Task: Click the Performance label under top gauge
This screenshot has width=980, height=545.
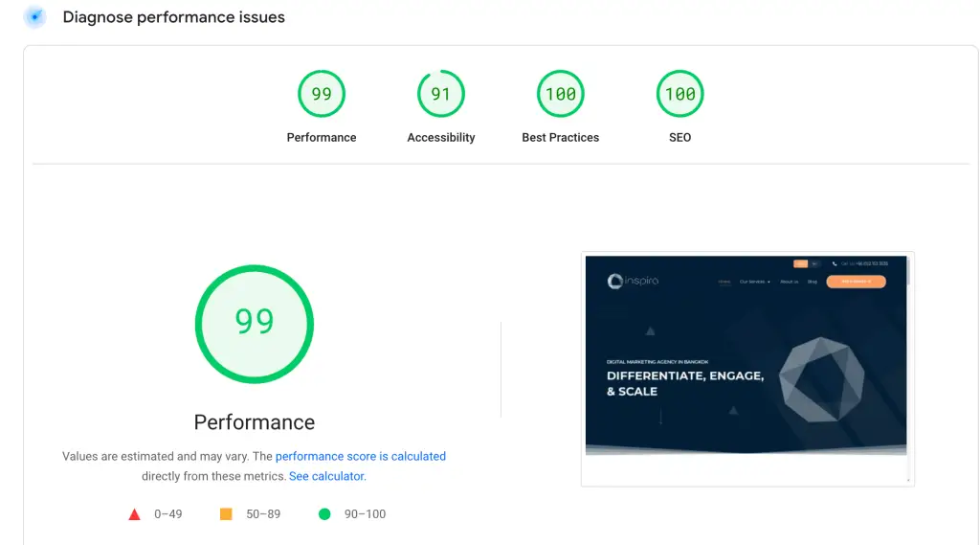Action: tap(321, 138)
